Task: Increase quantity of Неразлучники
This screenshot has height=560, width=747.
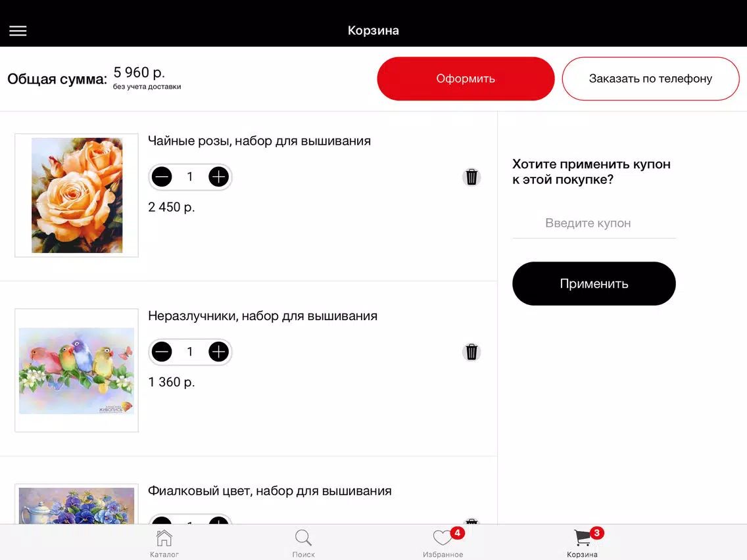Action: [219, 352]
